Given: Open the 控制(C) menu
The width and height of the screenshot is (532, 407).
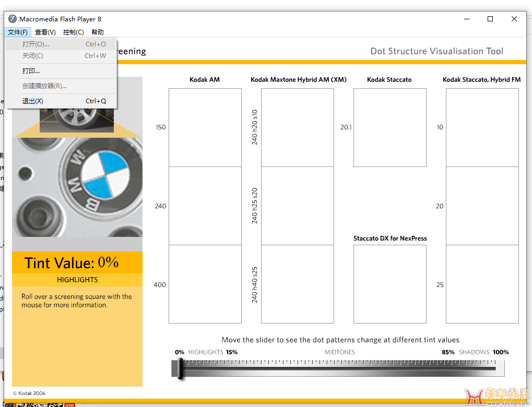Looking at the screenshot, I should point(73,32).
